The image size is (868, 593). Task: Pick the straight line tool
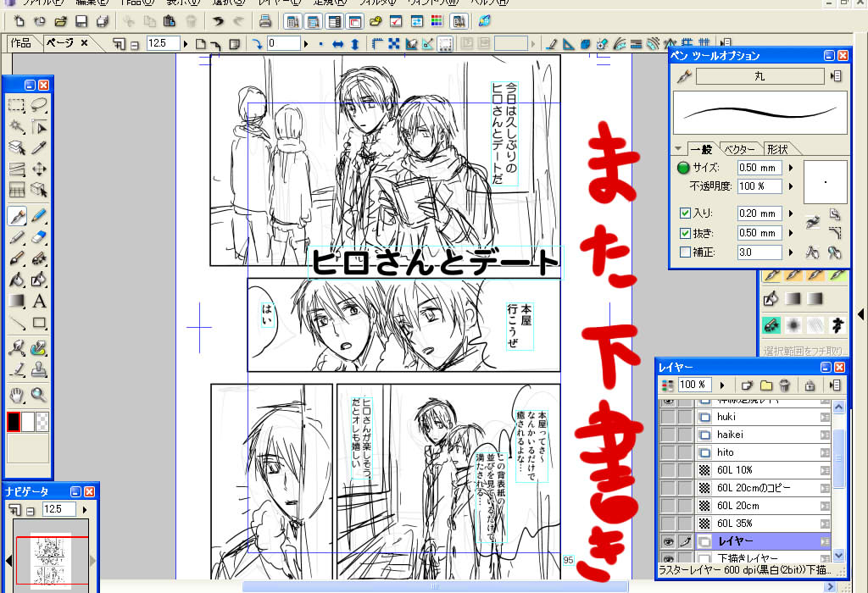17,322
